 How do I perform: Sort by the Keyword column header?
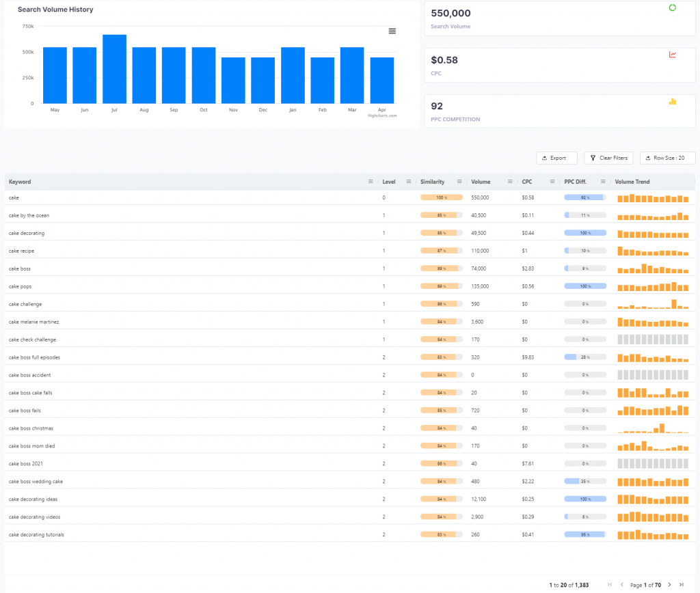click(20, 182)
